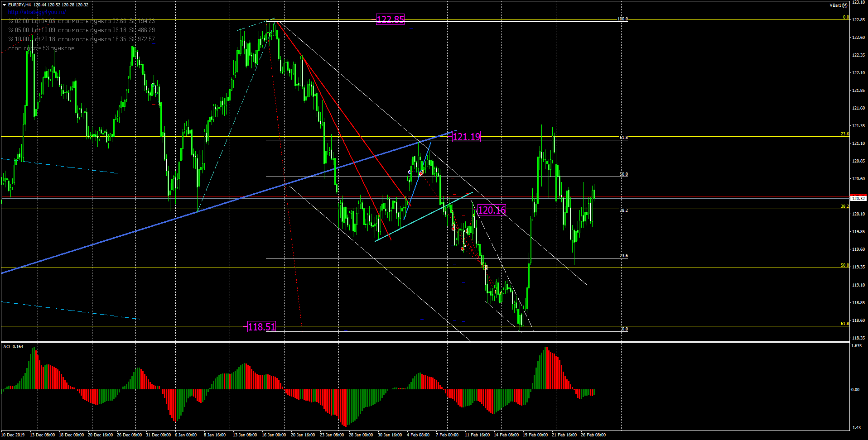This screenshot has height=440, width=868.
Task: Open the strategy4you.ru link
Action: pos(37,12)
